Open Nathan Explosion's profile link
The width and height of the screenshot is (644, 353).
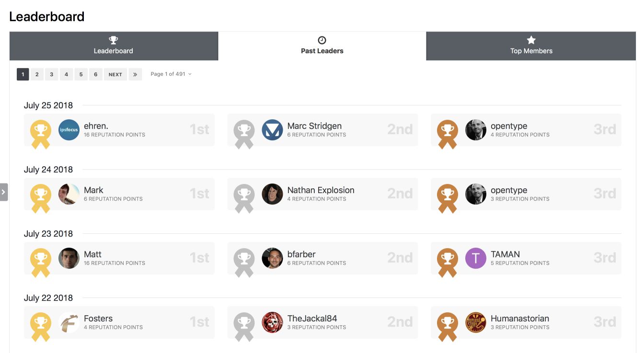(x=321, y=190)
